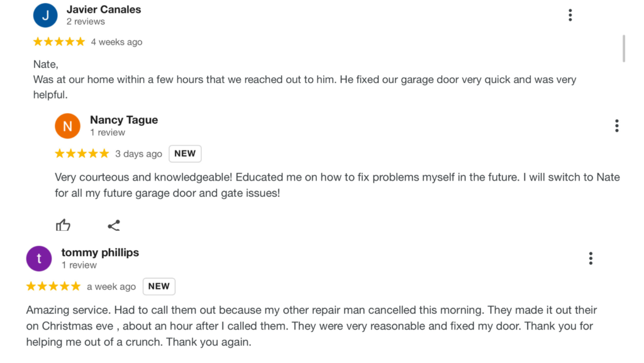The height and width of the screenshot is (363, 644).
Task: Click NEW badge on tommy phillips review
Action: coord(158,286)
